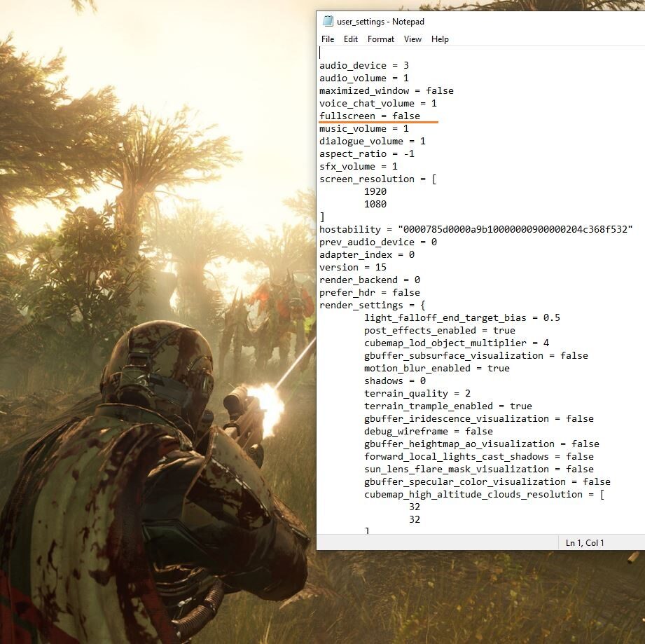This screenshot has height=644, width=645.
Task: Click the 'aspect_ratio = -1' line
Action: [x=367, y=154]
